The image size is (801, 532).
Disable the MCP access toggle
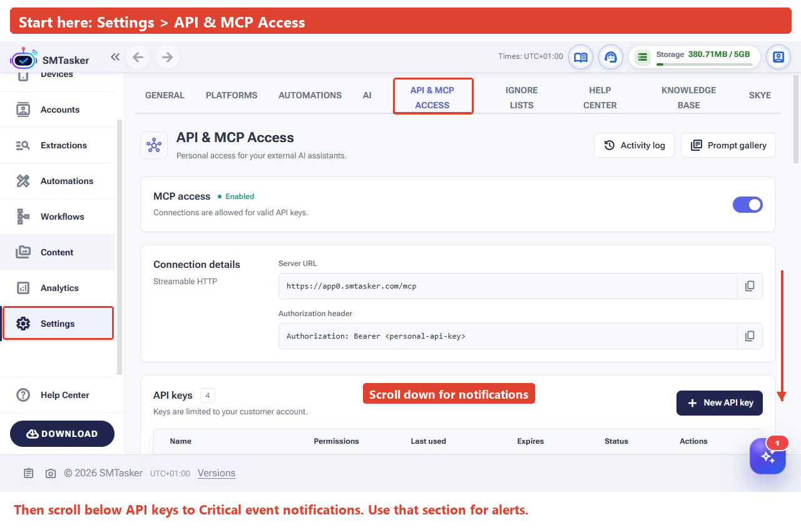click(x=748, y=205)
